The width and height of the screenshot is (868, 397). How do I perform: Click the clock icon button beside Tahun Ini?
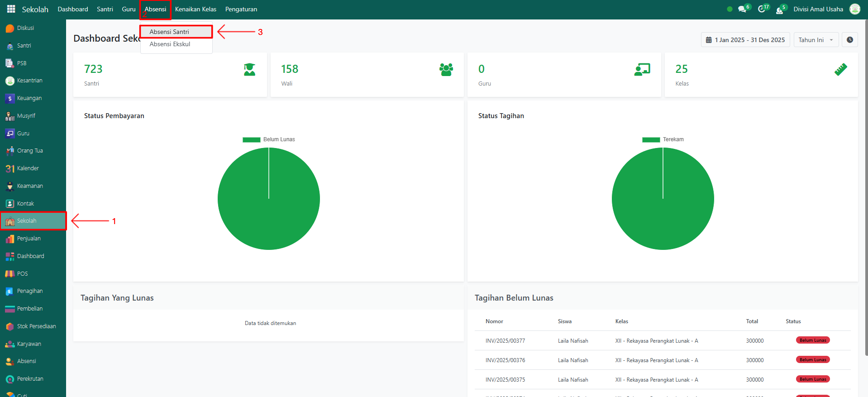tap(849, 40)
